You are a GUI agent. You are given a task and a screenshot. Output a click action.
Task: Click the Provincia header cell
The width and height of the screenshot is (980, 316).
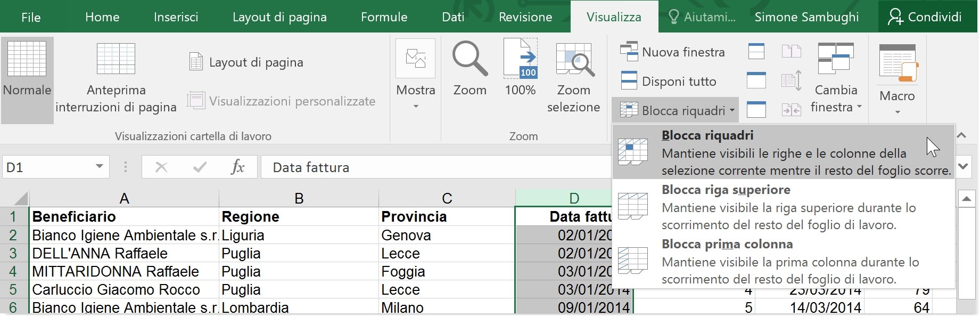click(x=447, y=216)
